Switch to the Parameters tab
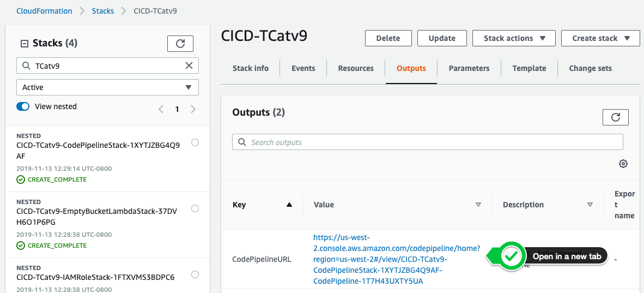Viewport: 644px width, 293px height. (x=469, y=68)
